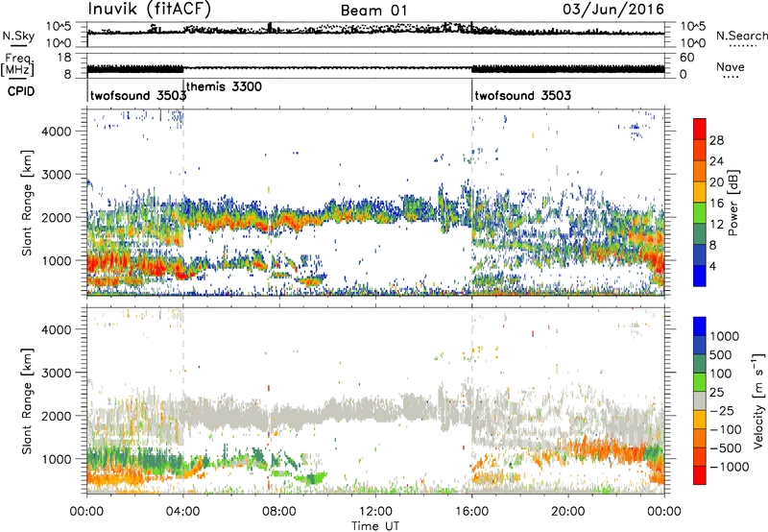This screenshot has width=768, height=532.
Task: Click the '08:00' time axis tick label
Action: point(279,512)
